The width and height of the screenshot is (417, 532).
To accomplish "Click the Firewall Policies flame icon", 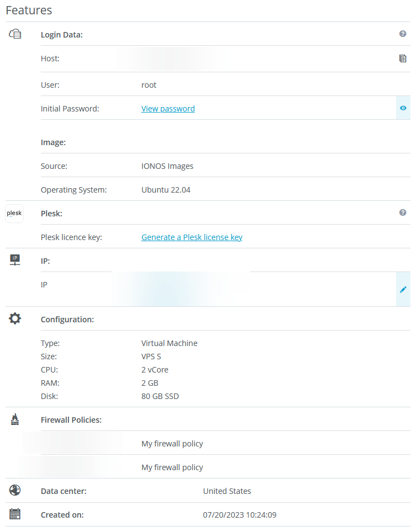I will coord(15,419).
